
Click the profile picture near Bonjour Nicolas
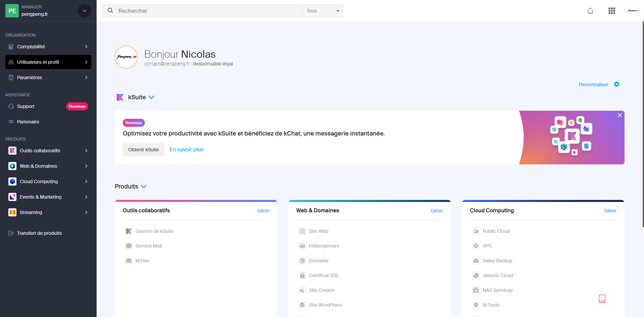(126, 57)
